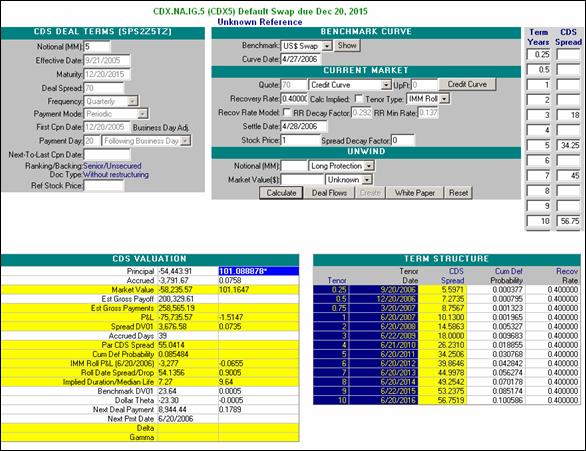586x451 pixels.
Task: Click the Unwind Market Value($) field
Action: [x=302, y=180]
